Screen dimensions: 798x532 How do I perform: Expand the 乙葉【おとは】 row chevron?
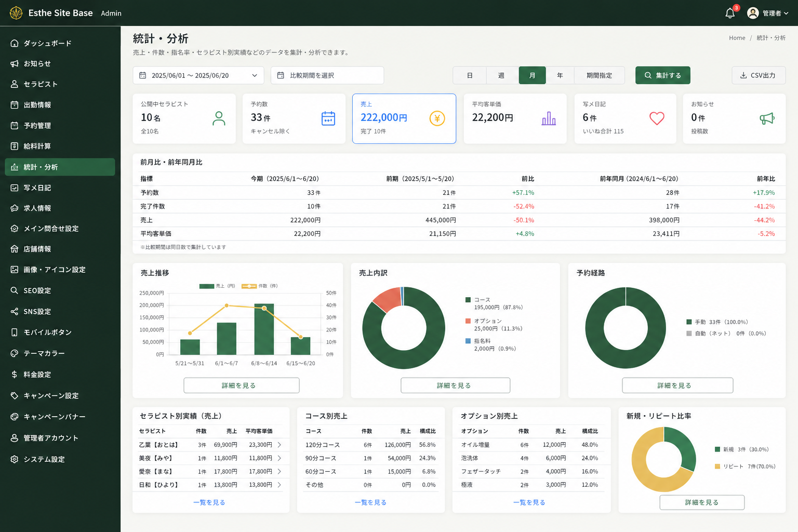pyautogui.click(x=280, y=445)
